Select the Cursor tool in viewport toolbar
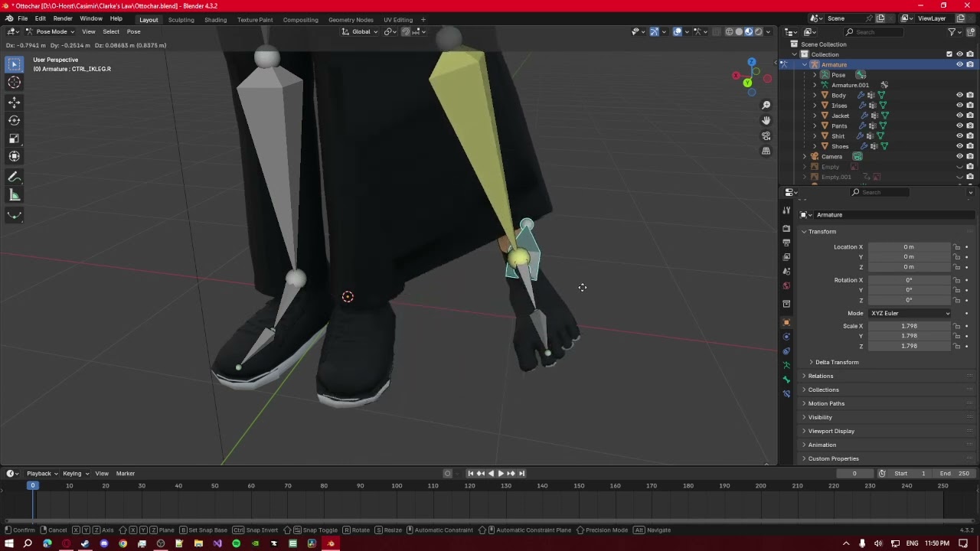The width and height of the screenshot is (980, 551). pyautogui.click(x=14, y=83)
